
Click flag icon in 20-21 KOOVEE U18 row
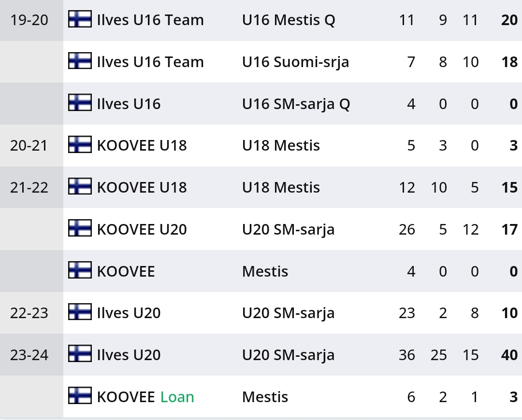pyautogui.click(x=80, y=145)
